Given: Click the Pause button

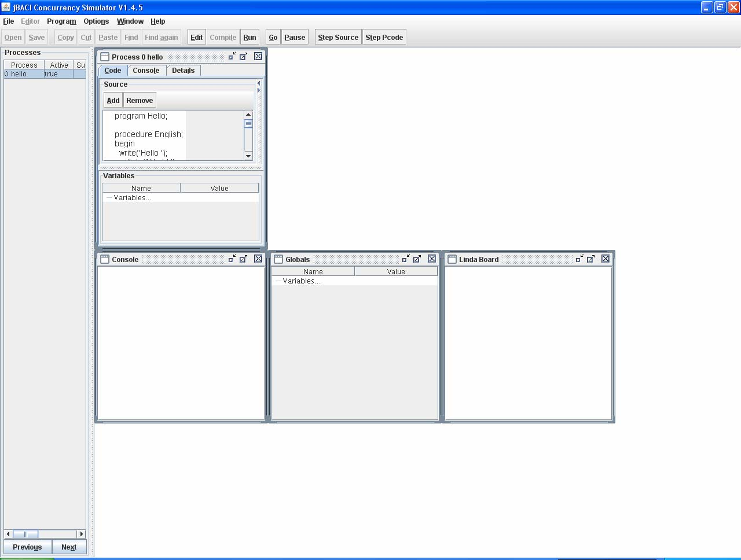Looking at the screenshot, I should [x=295, y=37].
